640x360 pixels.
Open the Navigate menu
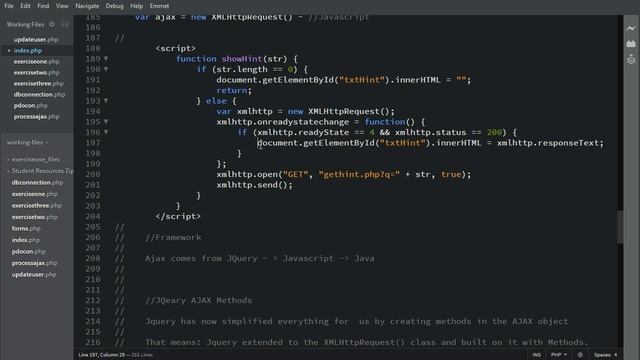point(87,6)
